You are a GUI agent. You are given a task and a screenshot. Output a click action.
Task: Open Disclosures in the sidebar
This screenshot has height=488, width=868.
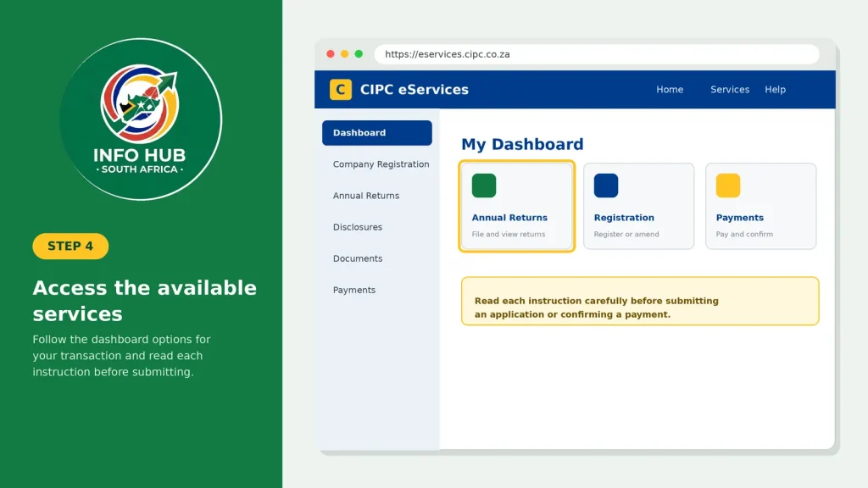coord(358,227)
